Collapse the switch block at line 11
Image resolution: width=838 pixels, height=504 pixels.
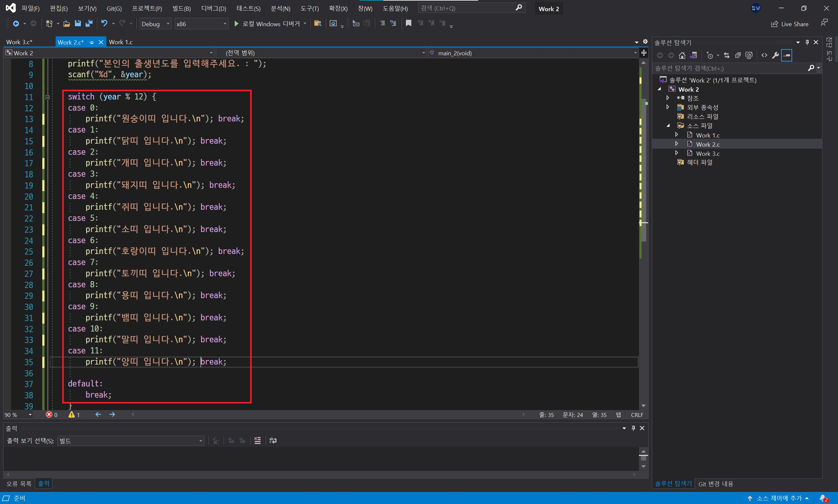[47, 97]
